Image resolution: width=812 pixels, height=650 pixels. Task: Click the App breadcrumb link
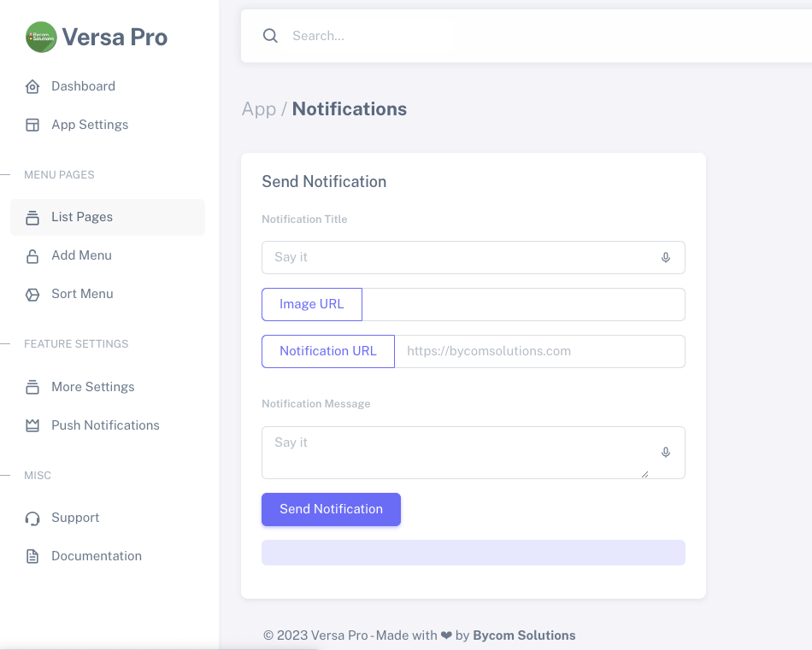coord(258,108)
